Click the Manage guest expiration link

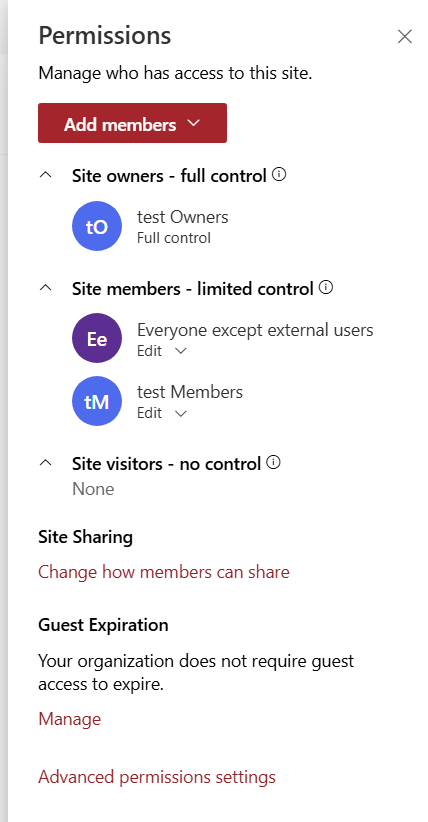tap(69, 719)
